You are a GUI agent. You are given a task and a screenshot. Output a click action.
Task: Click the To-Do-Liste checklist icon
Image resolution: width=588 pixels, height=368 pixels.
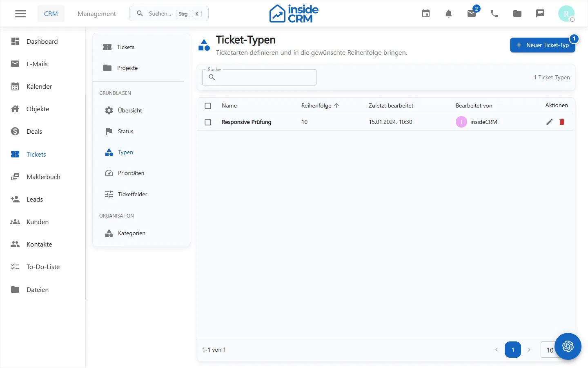click(x=15, y=267)
